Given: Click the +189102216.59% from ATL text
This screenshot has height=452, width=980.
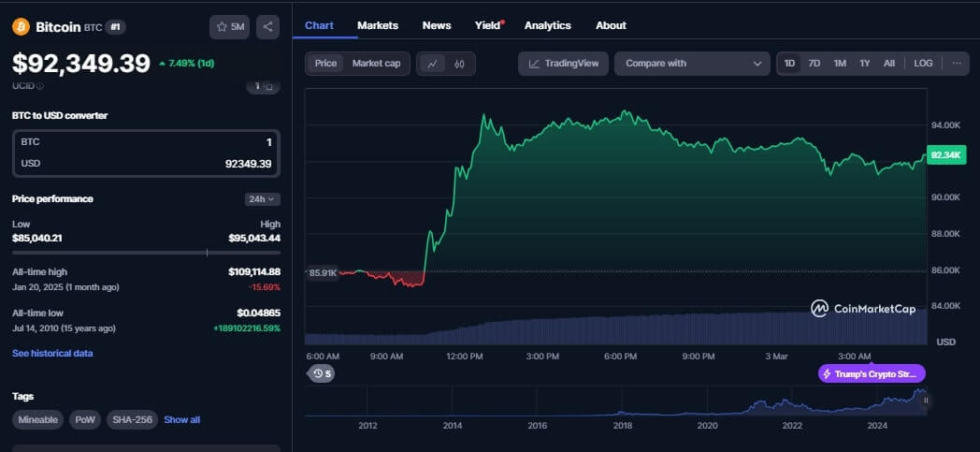Looking at the screenshot, I should point(247,328).
